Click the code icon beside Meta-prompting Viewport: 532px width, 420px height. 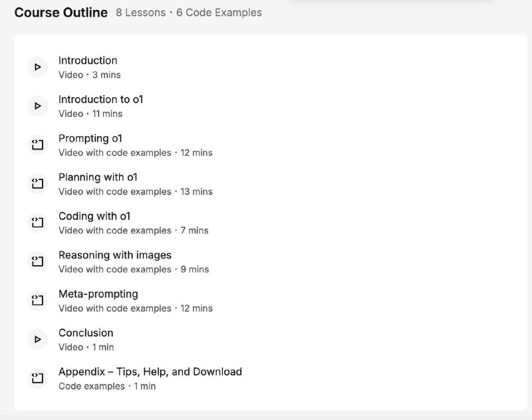coord(37,300)
